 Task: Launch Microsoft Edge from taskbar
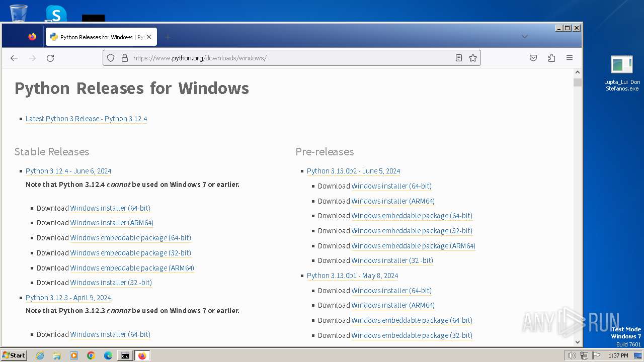click(108, 355)
